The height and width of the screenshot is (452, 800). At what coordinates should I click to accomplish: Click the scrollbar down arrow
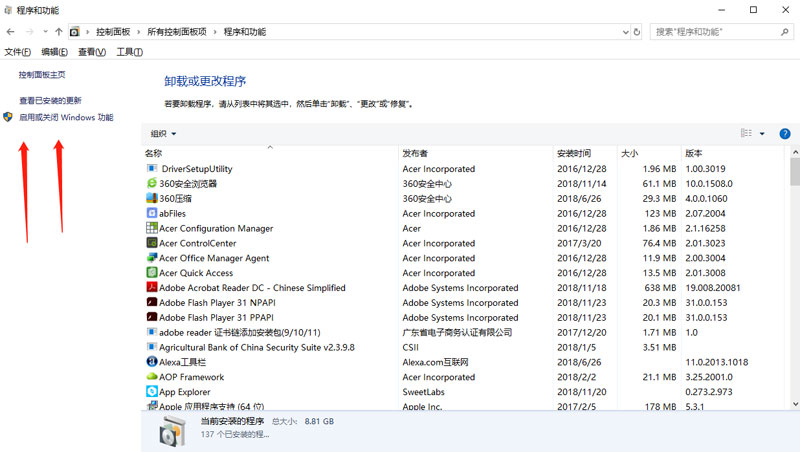pos(795,404)
